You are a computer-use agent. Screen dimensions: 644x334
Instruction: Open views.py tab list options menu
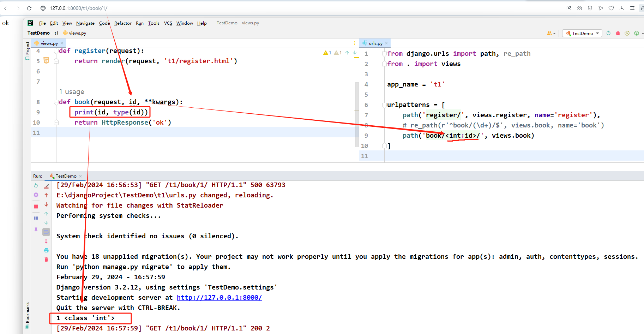[x=355, y=43]
